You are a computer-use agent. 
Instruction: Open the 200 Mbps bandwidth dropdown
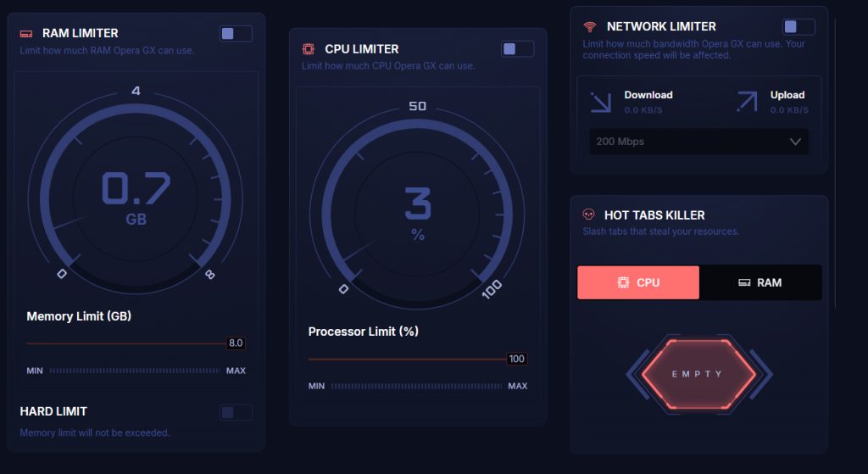coord(698,142)
